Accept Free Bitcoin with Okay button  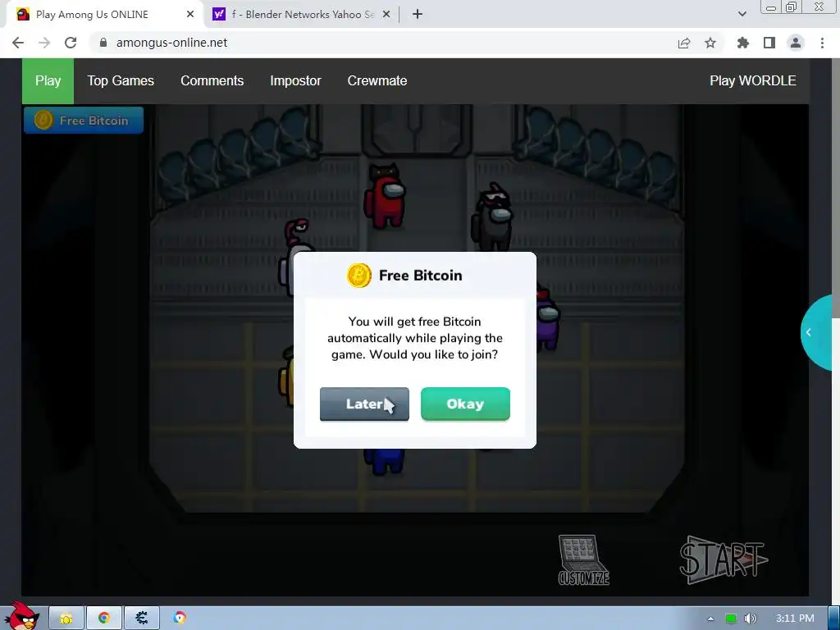point(465,404)
